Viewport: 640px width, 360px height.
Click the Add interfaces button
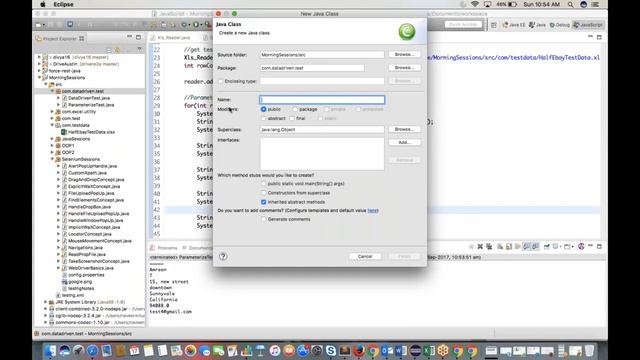404,142
